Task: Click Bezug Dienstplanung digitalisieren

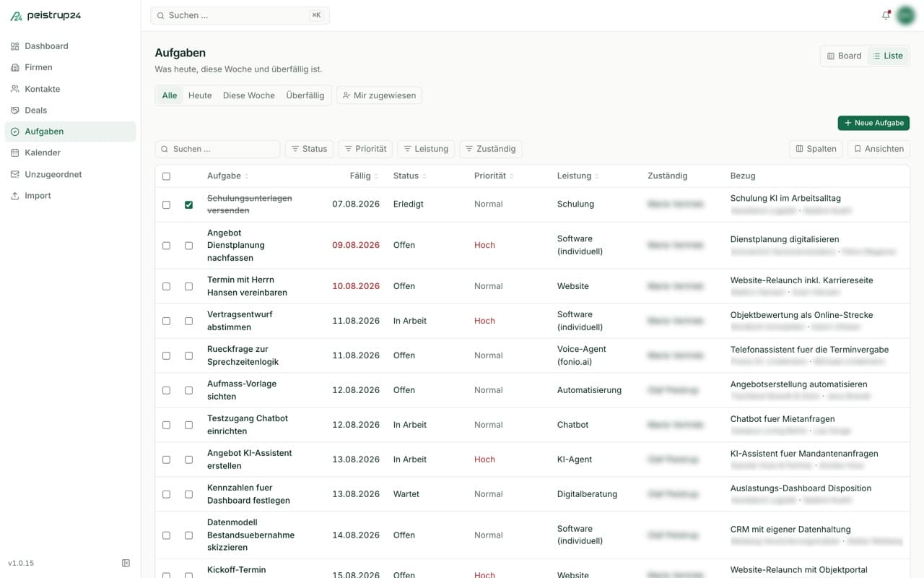Action: coord(785,239)
